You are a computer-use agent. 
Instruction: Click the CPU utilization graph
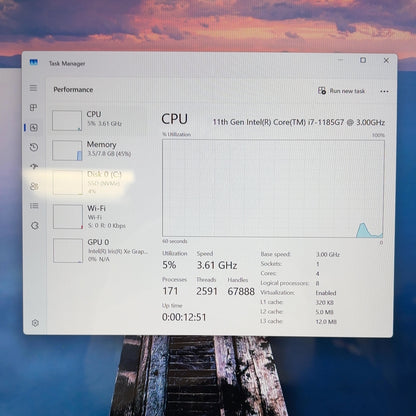pyautogui.click(x=273, y=188)
